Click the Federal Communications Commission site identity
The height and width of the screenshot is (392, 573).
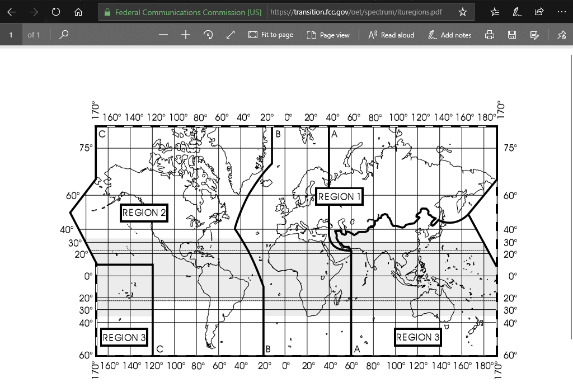[x=188, y=12]
